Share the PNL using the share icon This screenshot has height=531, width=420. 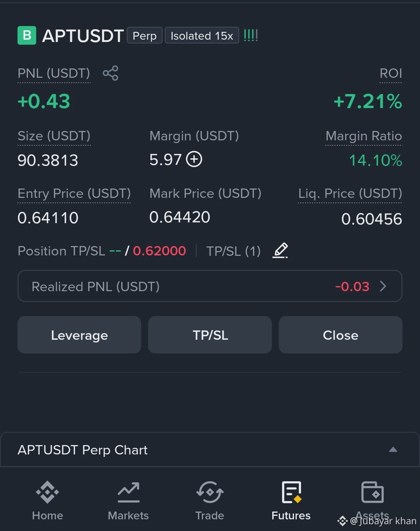pyautogui.click(x=110, y=73)
